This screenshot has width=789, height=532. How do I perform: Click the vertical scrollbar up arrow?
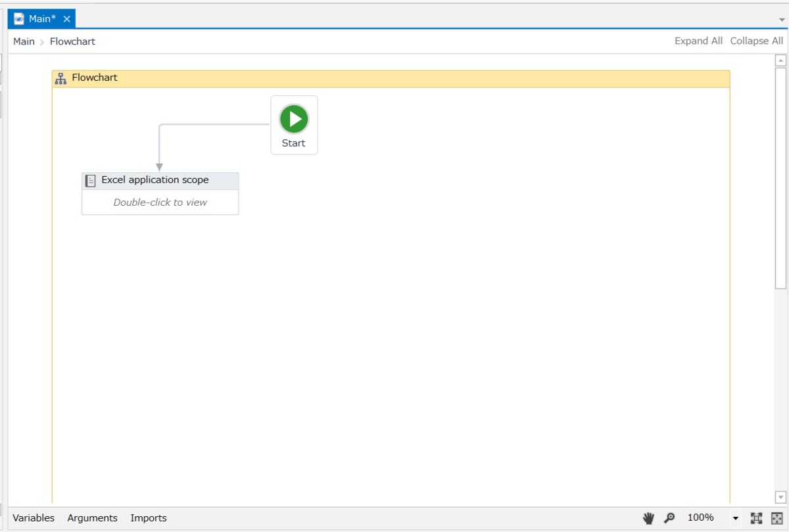point(780,60)
